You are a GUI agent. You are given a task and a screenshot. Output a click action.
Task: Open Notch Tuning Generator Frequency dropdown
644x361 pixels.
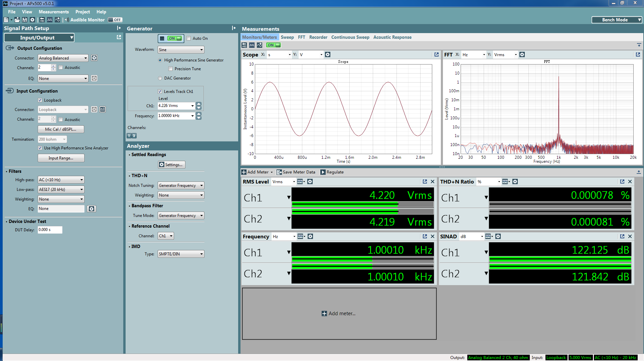click(181, 185)
